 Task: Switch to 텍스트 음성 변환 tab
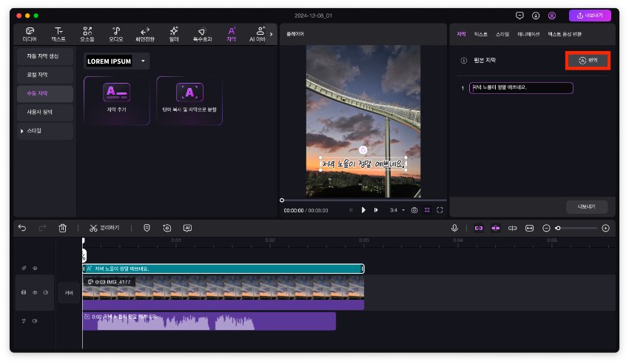(565, 34)
